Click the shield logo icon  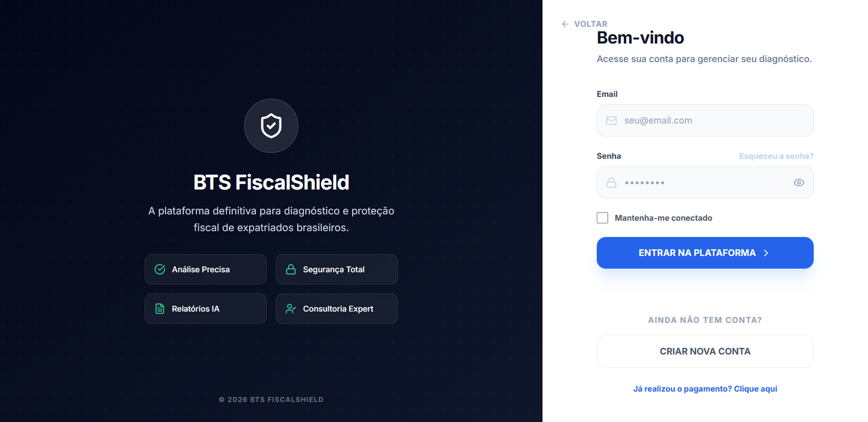[x=271, y=126]
